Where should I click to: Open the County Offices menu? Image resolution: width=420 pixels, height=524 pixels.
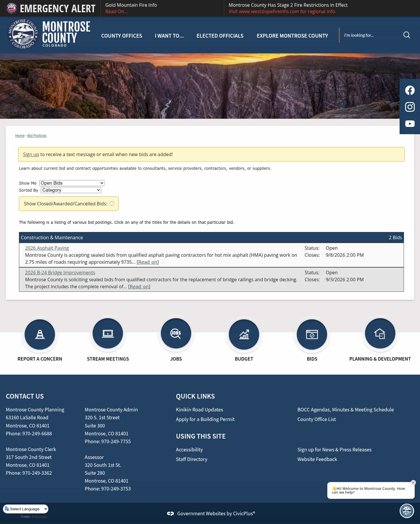(122, 36)
